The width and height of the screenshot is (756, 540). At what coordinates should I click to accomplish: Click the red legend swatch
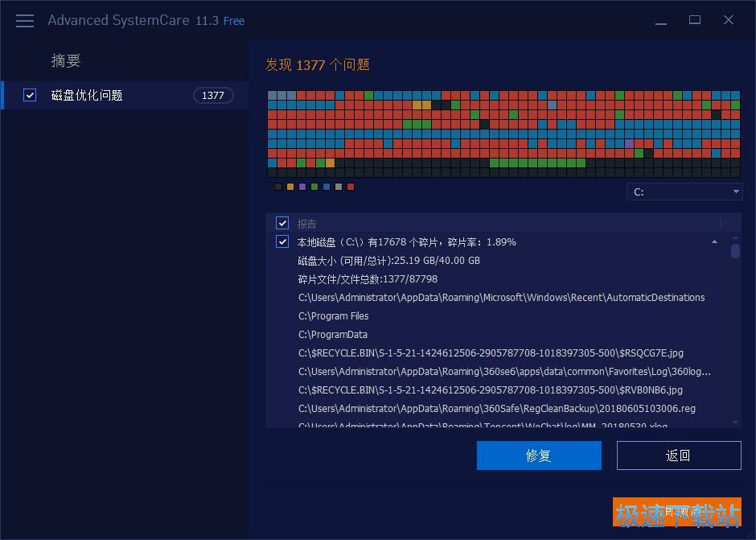(x=351, y=187)
